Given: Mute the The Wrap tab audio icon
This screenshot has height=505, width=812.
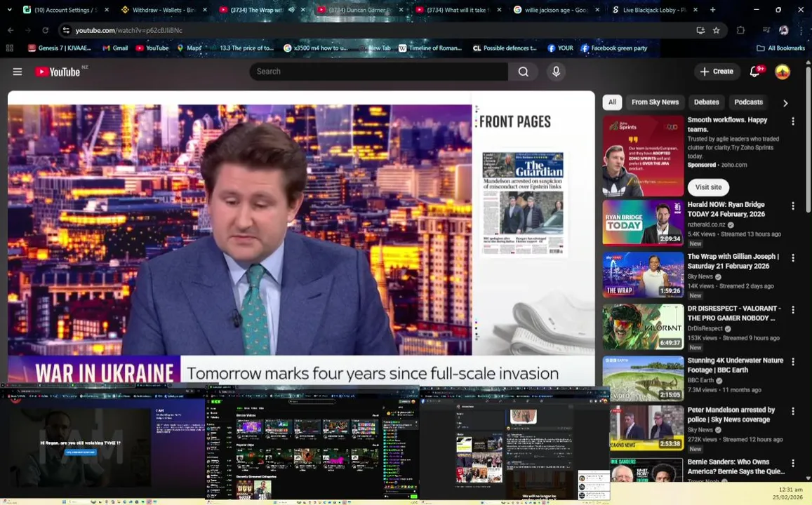Looking at the screenshot, I should point(291,9).
